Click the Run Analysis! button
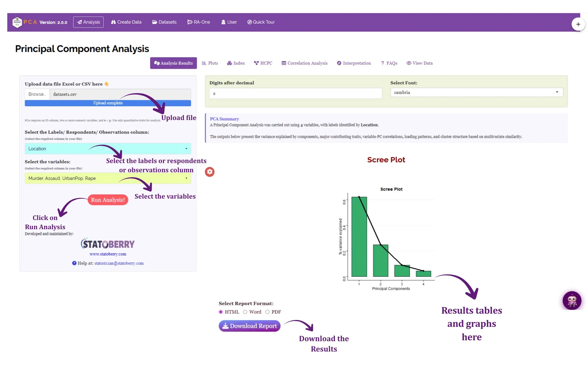The image size is (588, 372). [x=108, y=200]
